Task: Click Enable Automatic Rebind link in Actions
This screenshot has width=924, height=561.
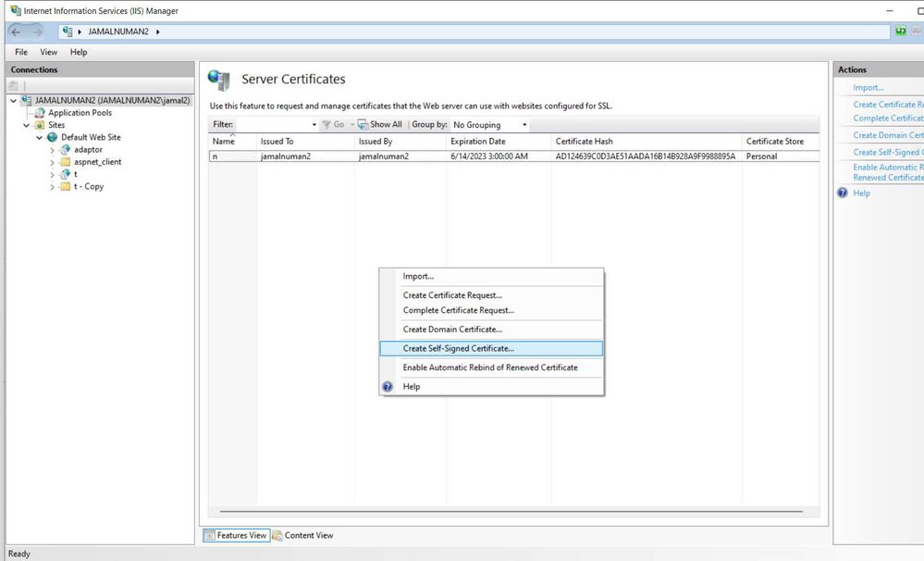Action: pyautogui.click(x=888, y=172)
